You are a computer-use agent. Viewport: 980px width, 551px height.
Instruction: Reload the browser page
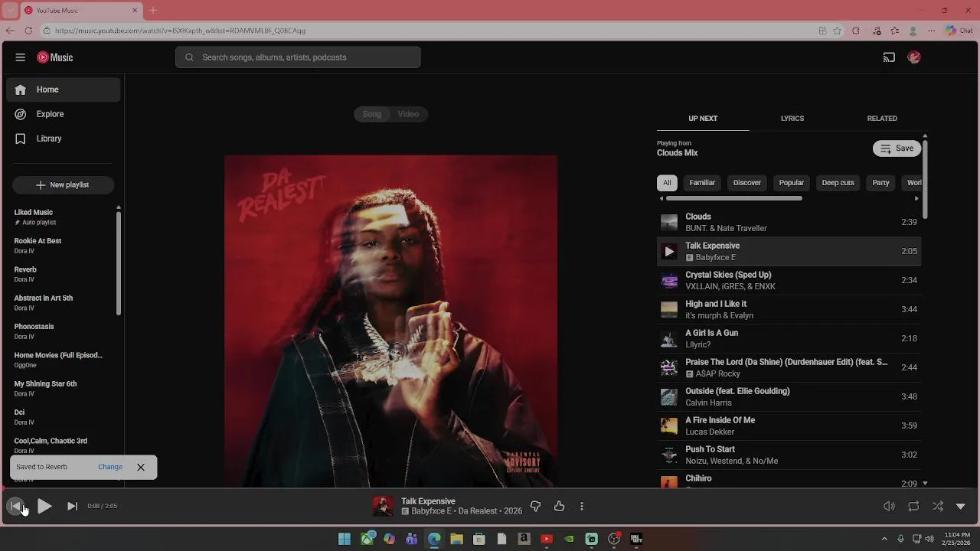[x=28, y=31]
